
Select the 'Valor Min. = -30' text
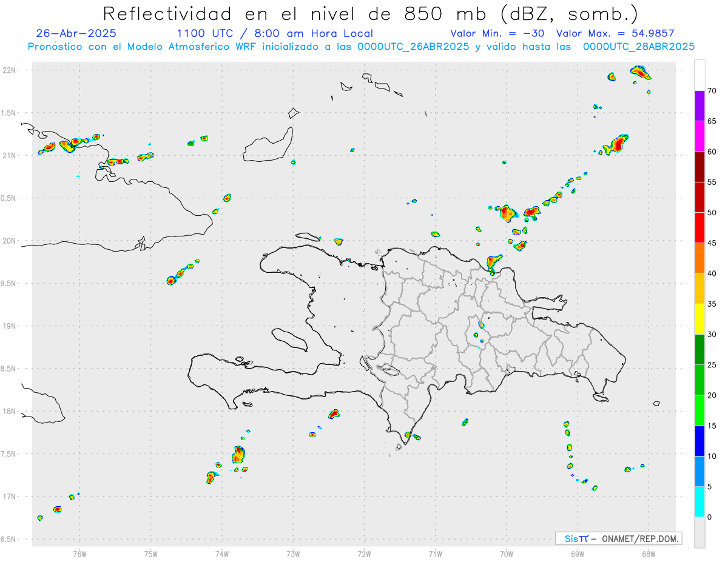(497, 33)
